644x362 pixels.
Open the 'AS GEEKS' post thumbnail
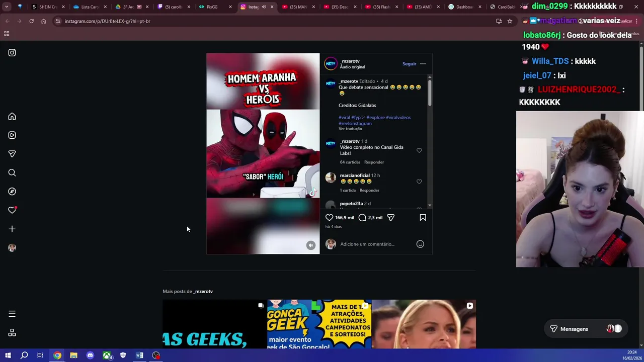(214, 324)
